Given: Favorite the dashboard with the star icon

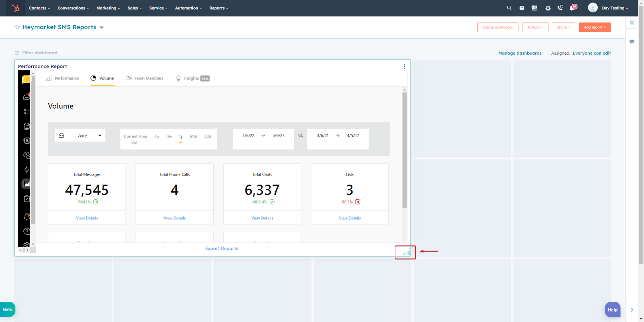Looking at the screenshot, I should coord(17,27).
